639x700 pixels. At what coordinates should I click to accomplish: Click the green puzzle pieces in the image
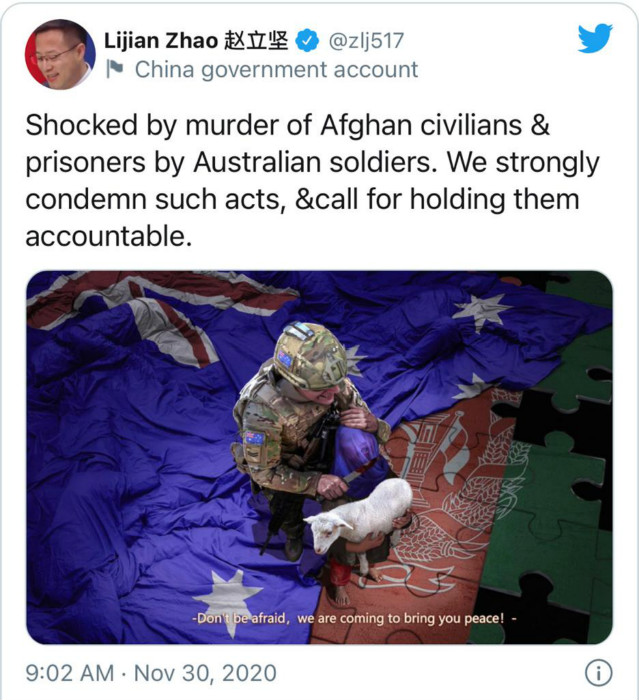click(560, 470)
